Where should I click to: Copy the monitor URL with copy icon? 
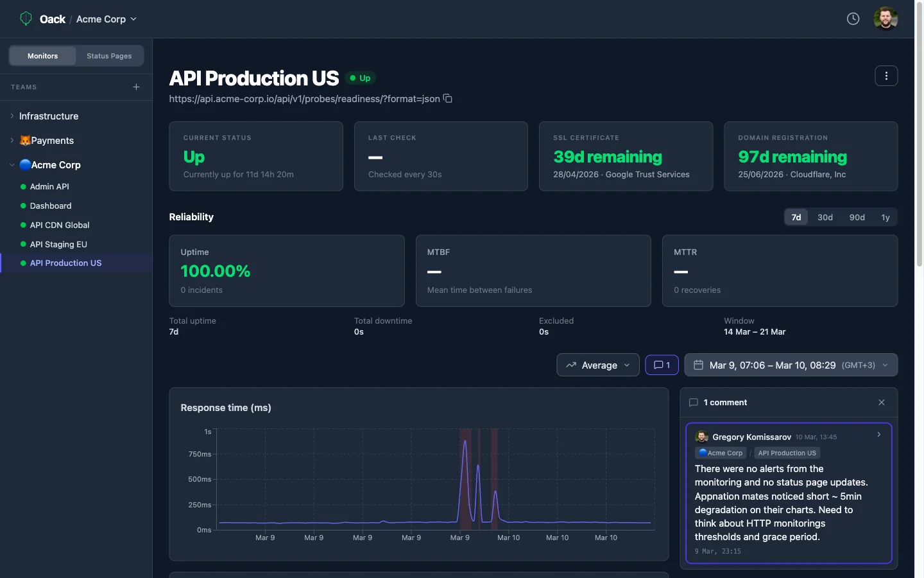(448, 99)
